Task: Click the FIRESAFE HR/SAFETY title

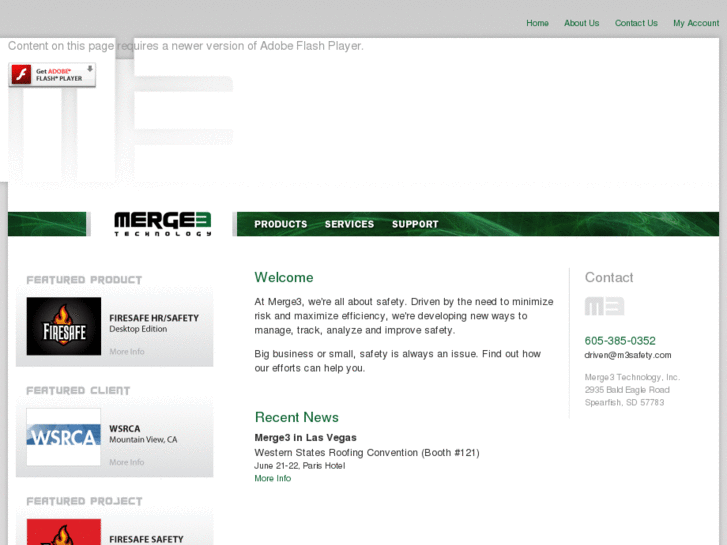Action: 154,318
